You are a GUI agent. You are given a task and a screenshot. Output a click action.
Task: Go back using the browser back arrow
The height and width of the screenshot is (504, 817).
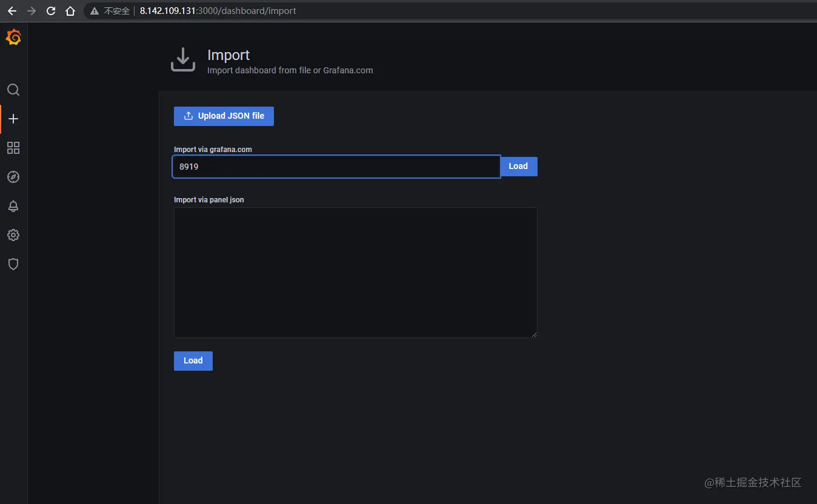(12, 10)
